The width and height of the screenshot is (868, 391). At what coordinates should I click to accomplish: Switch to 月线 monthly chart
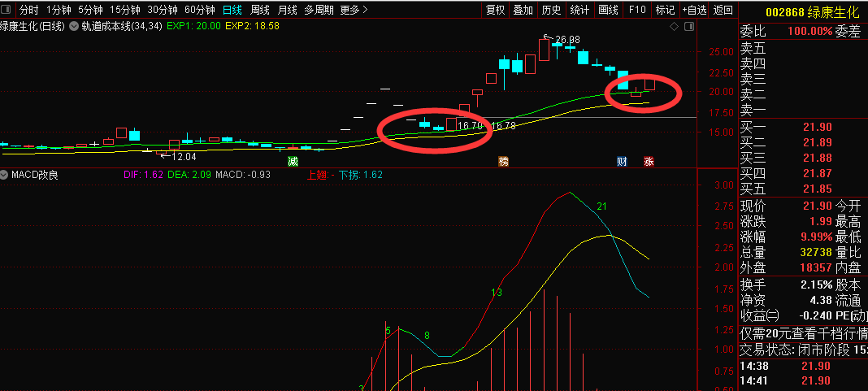tap(288, 10)
